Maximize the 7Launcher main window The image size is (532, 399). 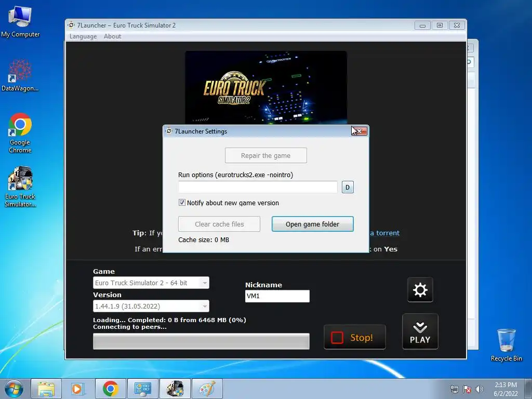[440, 25]
